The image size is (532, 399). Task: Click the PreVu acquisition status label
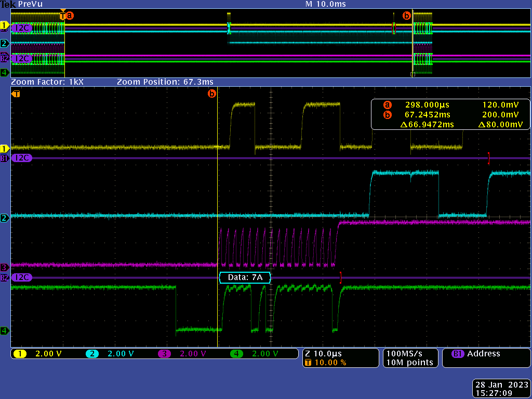pos(30,4)
